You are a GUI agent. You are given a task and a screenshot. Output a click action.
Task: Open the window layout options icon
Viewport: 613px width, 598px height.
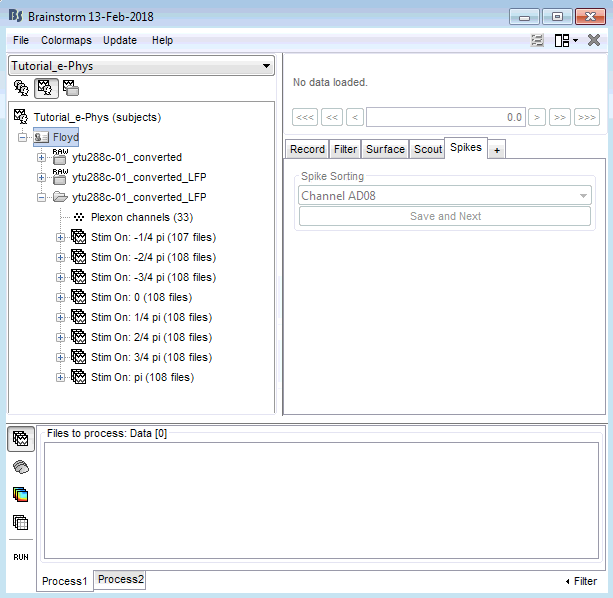pos(565,40)
